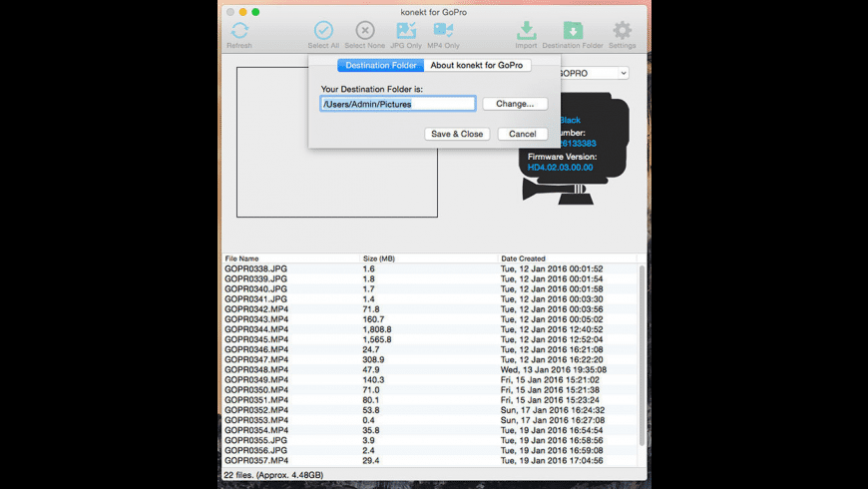868x489 pixels.
Task: Click firmware version HD4.02.03.00.00
Action: 561,168
